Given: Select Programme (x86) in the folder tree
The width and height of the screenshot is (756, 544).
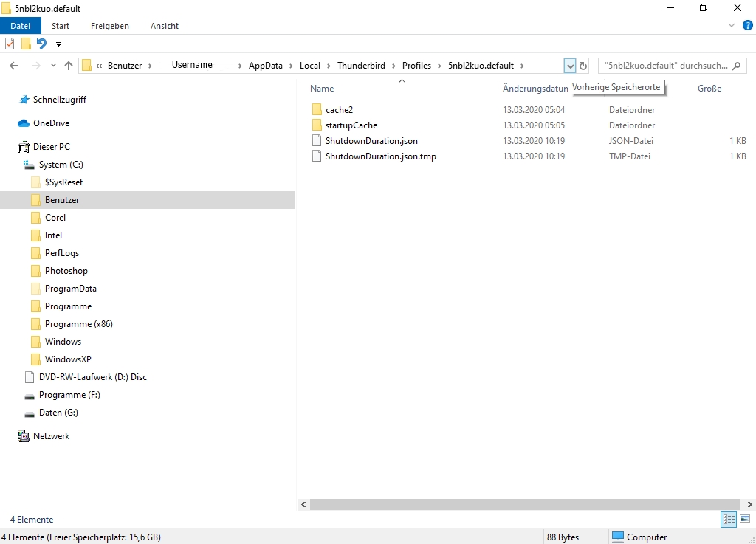Looking at the screenshot, I should click(x=78, y=324).
